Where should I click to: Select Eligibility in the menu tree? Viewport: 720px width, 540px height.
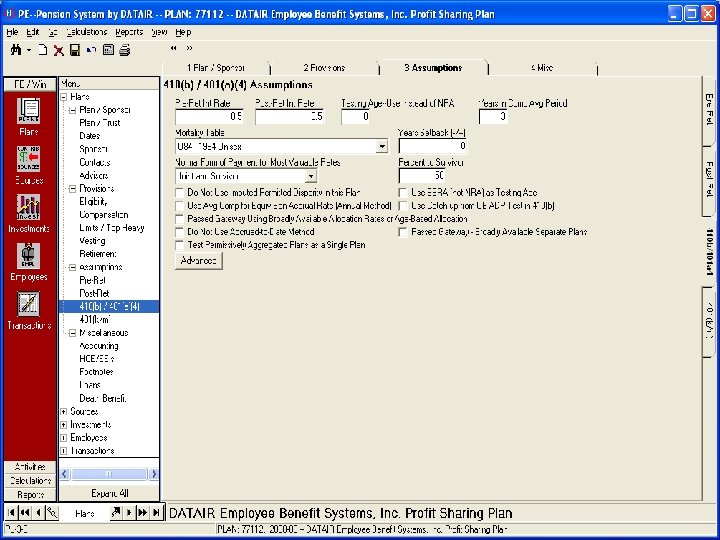tap(93, 202)
